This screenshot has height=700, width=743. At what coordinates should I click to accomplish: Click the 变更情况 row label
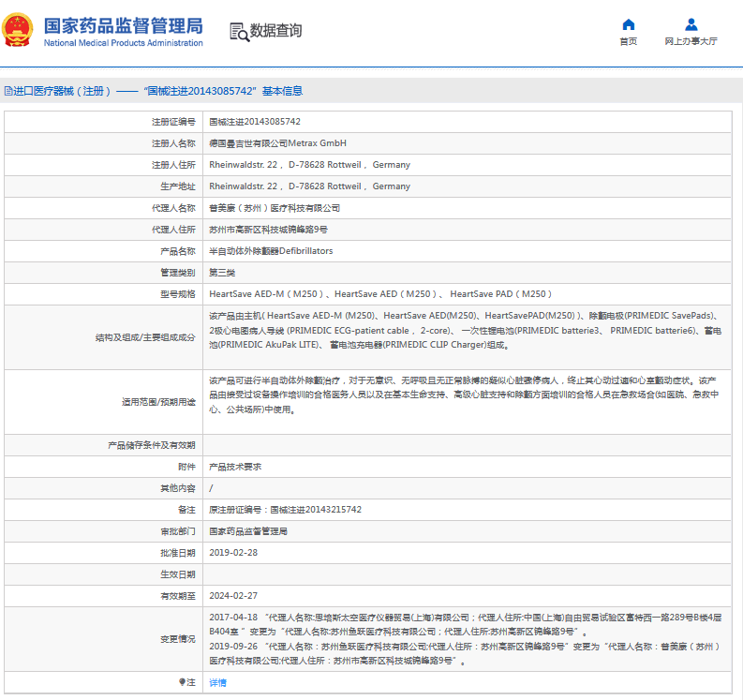(x=178, y=639)
